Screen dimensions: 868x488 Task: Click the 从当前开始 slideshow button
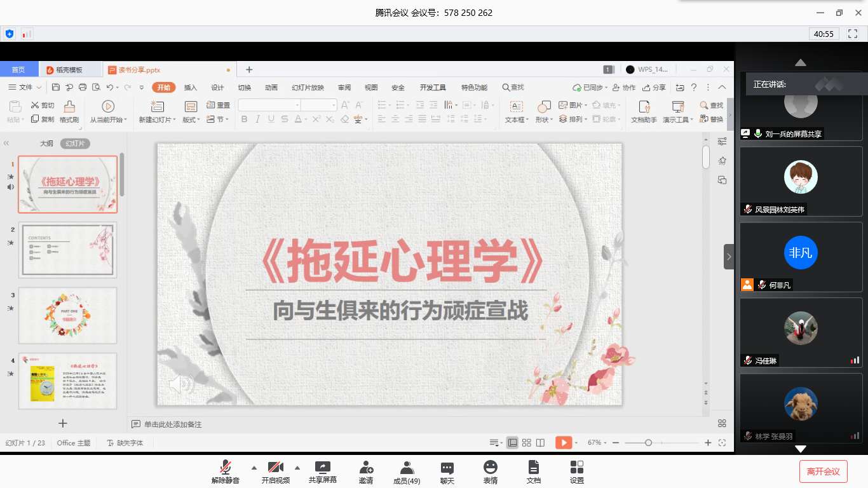coord(108,112)
